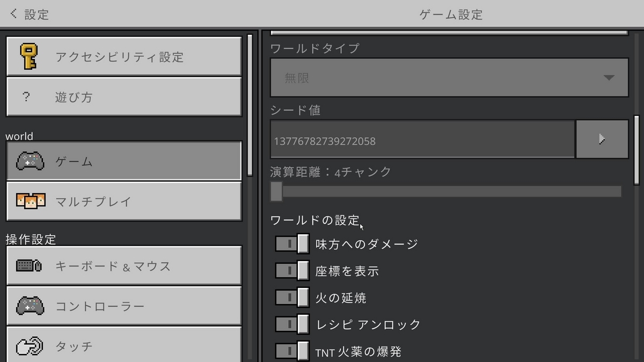Toggle レシピ アンロック switch
Viewport: 644px width, 362px height.
point(292,324)
